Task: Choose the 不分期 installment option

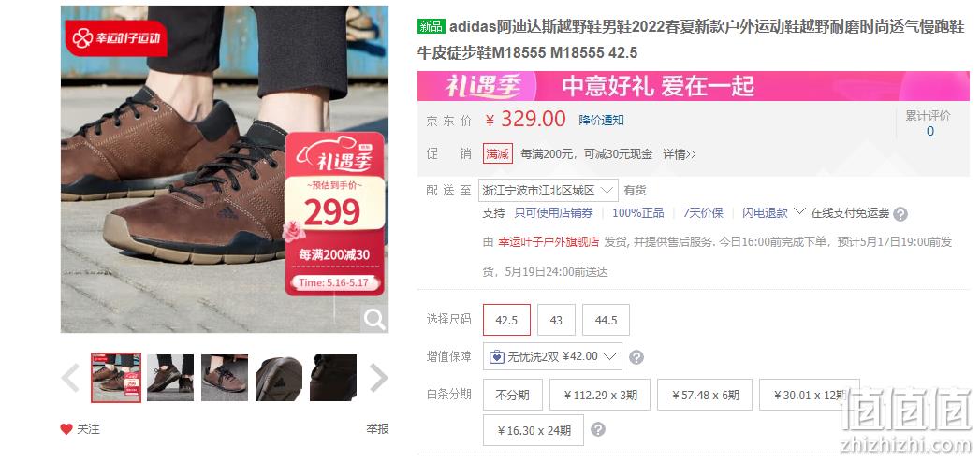Action: (513, 395)
